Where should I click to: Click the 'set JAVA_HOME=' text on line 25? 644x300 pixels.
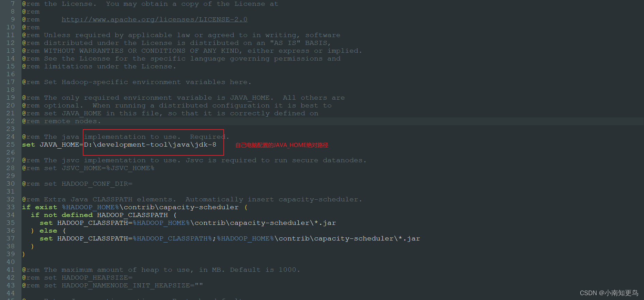[x=53, y=145]
